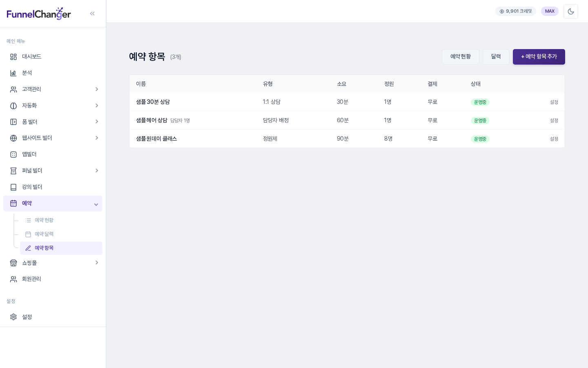Expand the 고객관리 submenu chevron
The image size is (588, 368).
click(x=97, y=89)
